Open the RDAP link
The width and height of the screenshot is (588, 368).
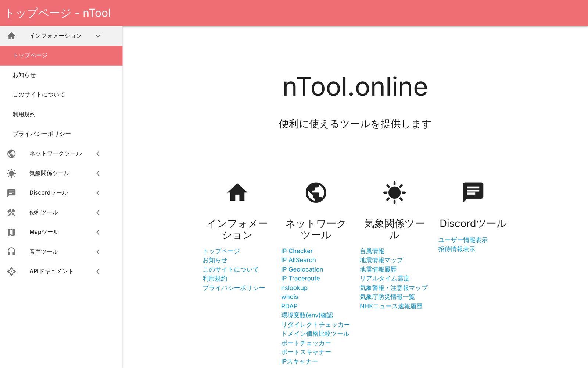289,306
